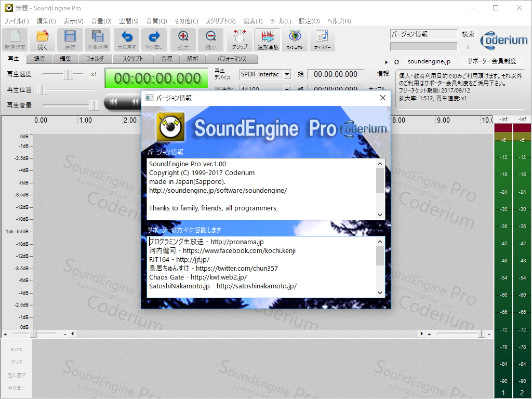
Task: Toggle the サイドバー panel visibility
Action: tap(322, 39)
